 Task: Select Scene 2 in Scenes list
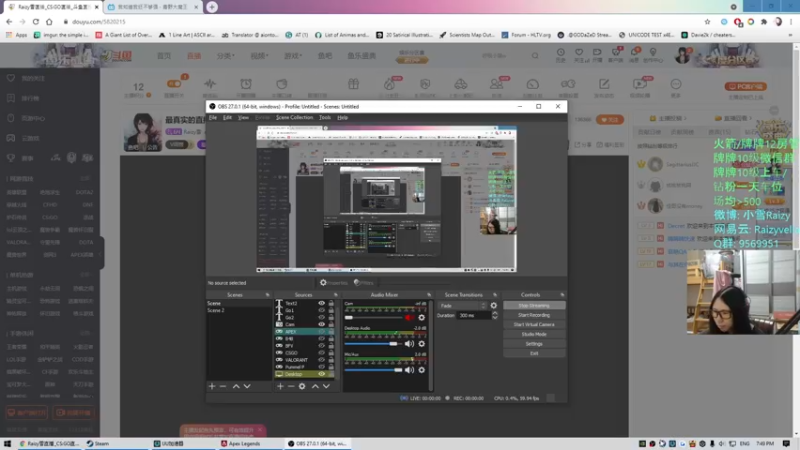[x=239, y=310]
